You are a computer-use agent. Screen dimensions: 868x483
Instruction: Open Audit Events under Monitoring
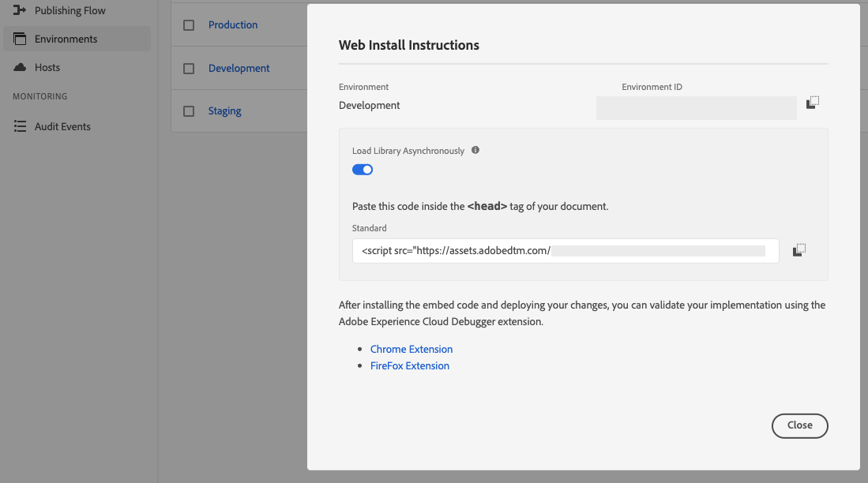coord(62,126)
